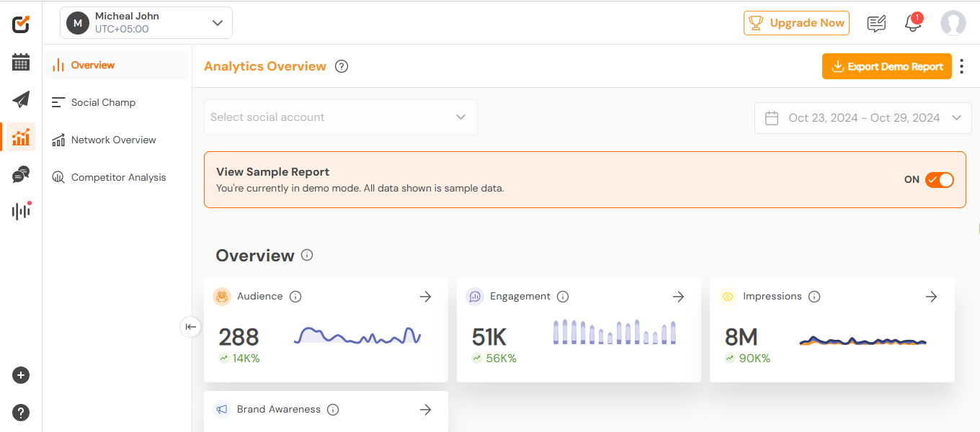Click the 8M Impressions value
Screen dimensions: 980x432
click(x=741, y=337)
